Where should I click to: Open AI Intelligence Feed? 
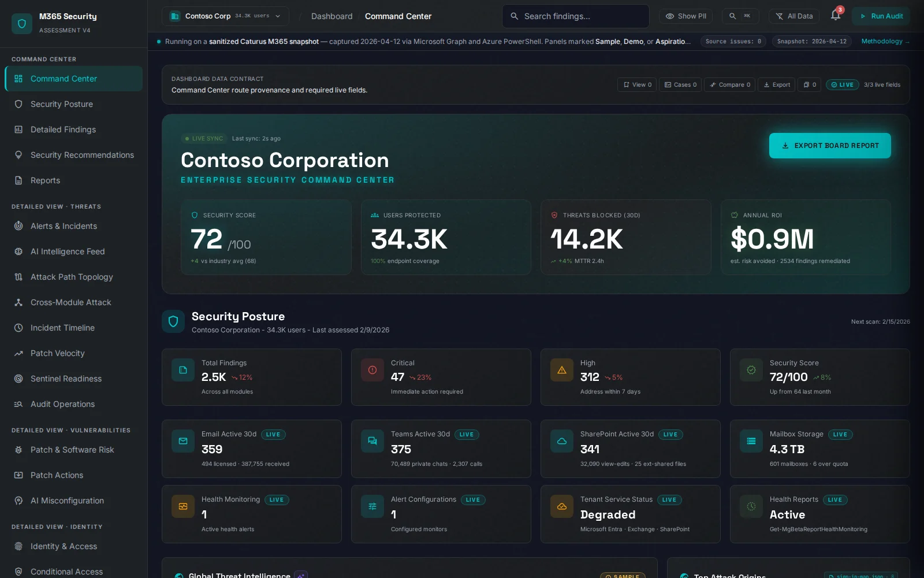(73, 251)
